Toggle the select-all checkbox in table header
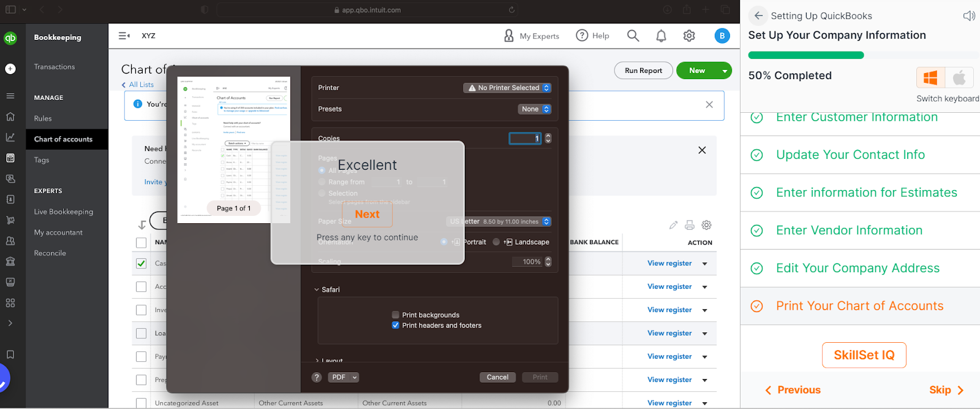The height and width of the screenshot is (409, 980). pyautogui.click(x=141, y=243)
